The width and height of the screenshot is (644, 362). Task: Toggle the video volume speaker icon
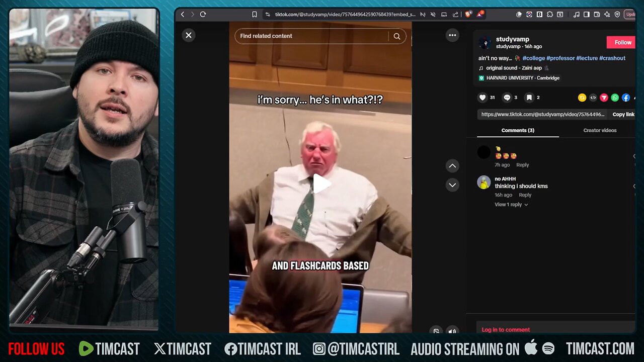pos(452,331)
